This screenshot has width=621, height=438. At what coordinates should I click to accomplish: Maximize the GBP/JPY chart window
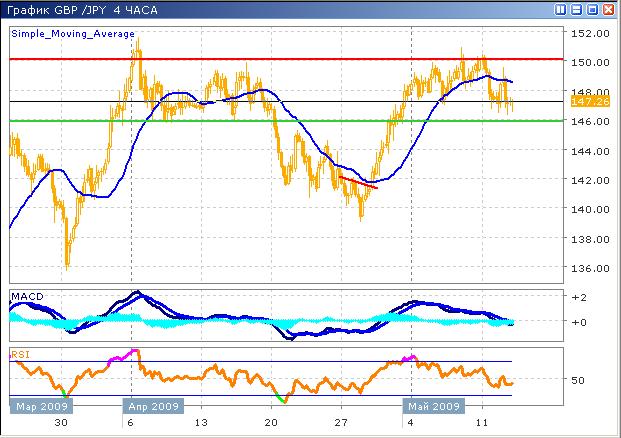point(593,9)
